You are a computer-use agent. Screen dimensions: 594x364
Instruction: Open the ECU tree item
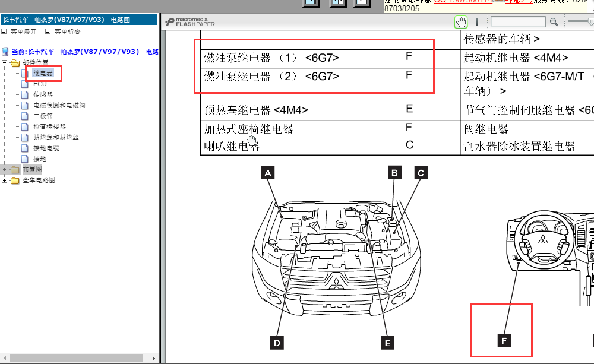(x=40, y=84)
